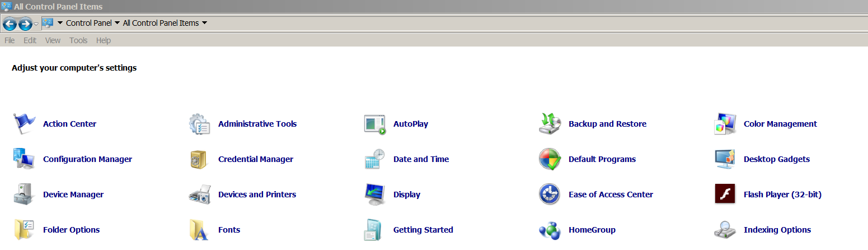
Task: Click the Administrative Tools link text
Action: 257,124
